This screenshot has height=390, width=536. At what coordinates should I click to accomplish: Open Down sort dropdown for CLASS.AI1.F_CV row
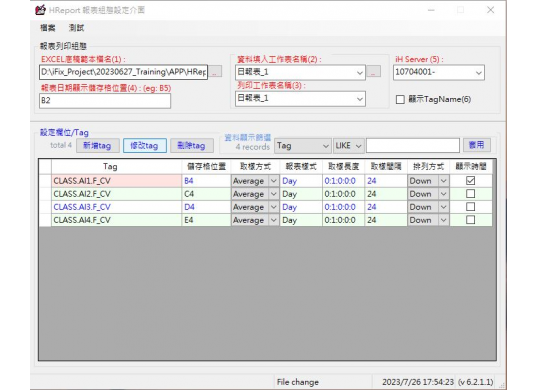(443, 181)
